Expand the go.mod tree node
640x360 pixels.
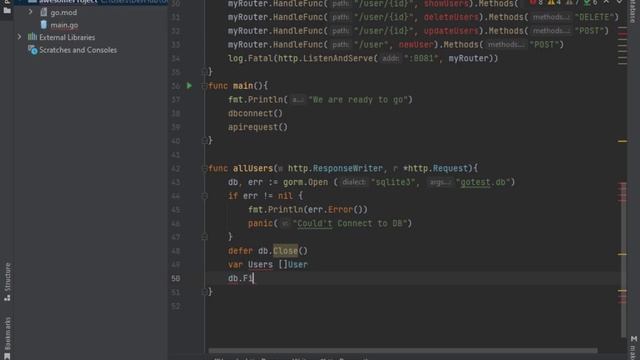[30, 12]
